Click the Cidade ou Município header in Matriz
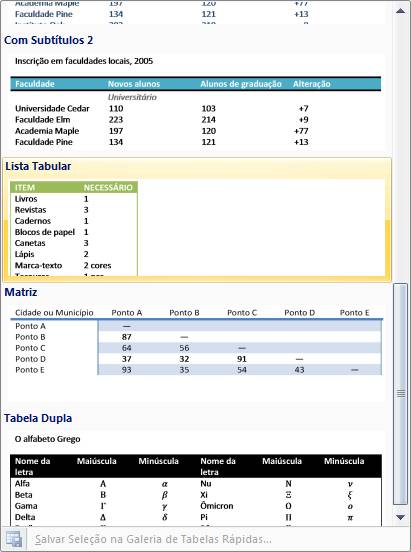Screen dimensions: 411x552 click(x=54, y=313)
